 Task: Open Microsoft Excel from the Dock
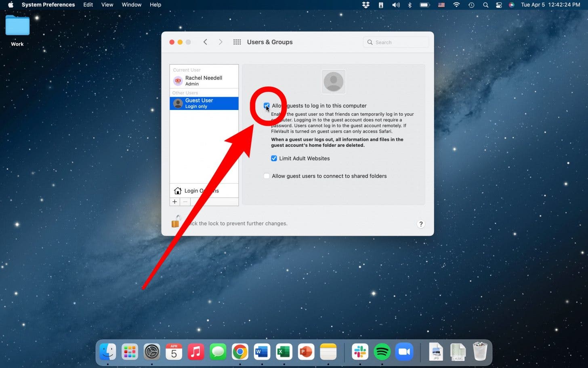click(283, 351)
